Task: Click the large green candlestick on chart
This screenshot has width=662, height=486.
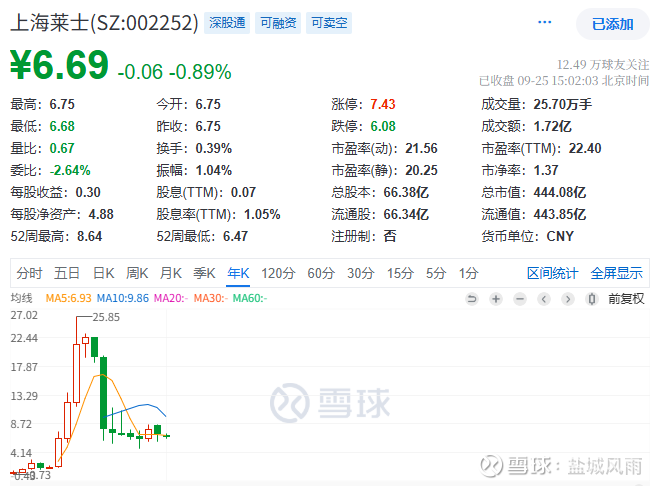Action: coord(103,393)
